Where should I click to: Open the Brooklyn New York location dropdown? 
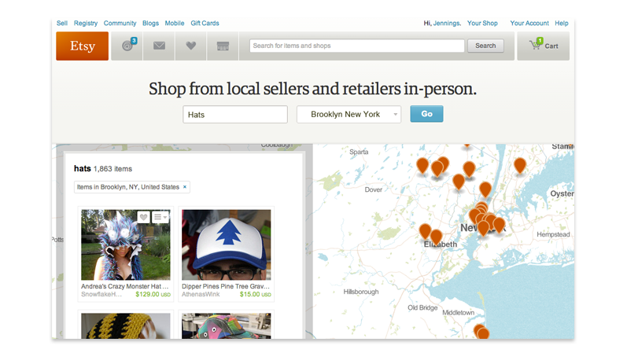coord(349,114)
